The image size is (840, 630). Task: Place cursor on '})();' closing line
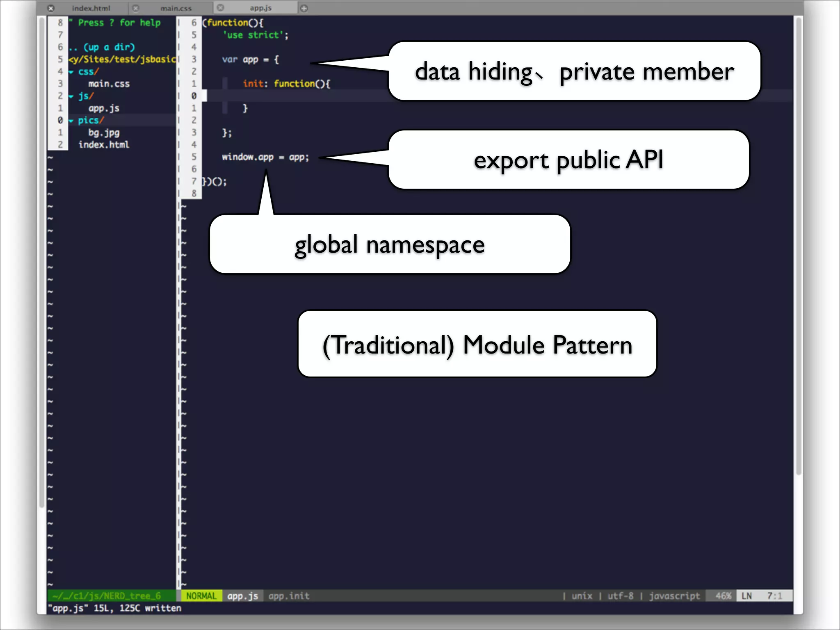[214, 181]
